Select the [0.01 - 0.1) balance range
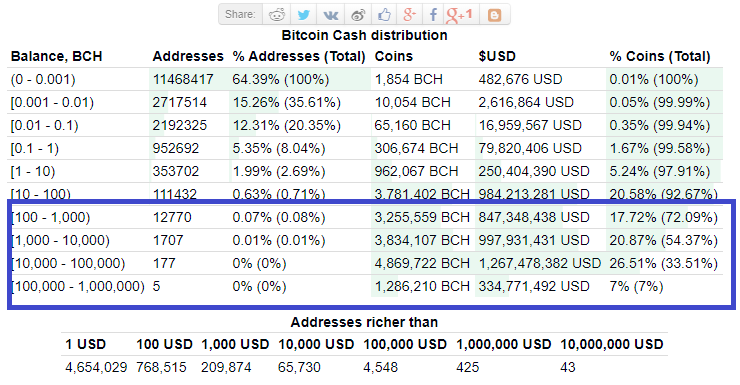Viewport: 740px width, 385px height. pyautogui.click(x=44, y=126)
